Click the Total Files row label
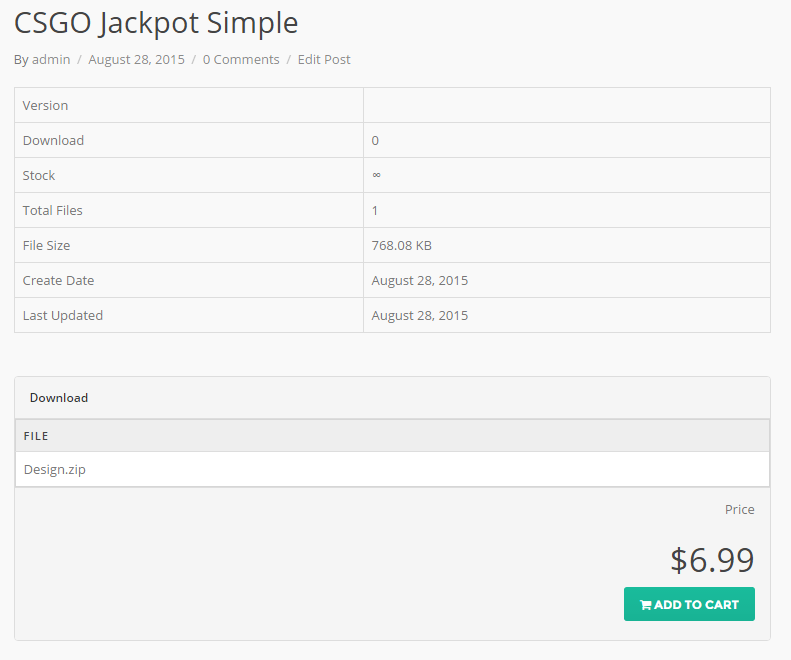Image resolution: width=791 pixels, height=660 pixels. [53, 210]
